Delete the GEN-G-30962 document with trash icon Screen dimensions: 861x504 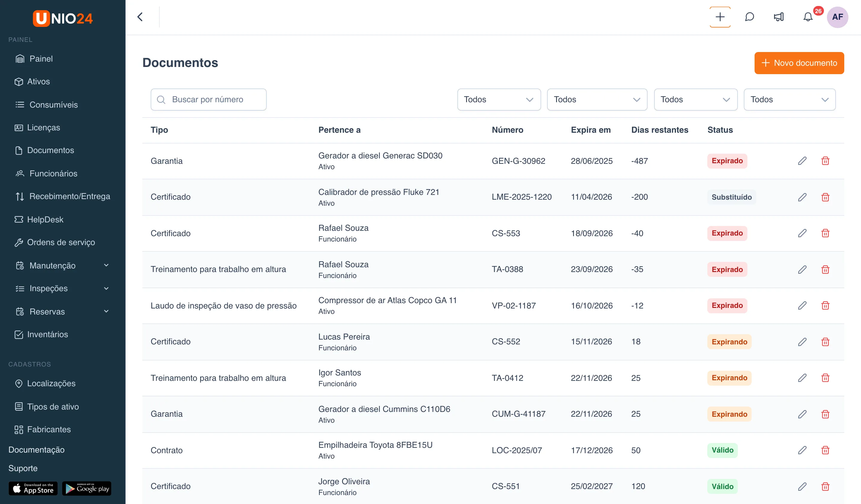(x=825, y=161)
